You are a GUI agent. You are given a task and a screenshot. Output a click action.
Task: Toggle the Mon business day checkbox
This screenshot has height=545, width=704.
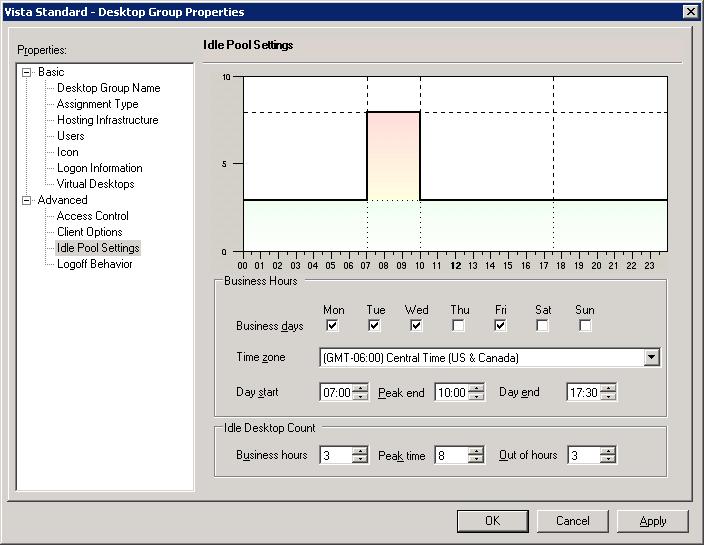[x=333, y=326]
